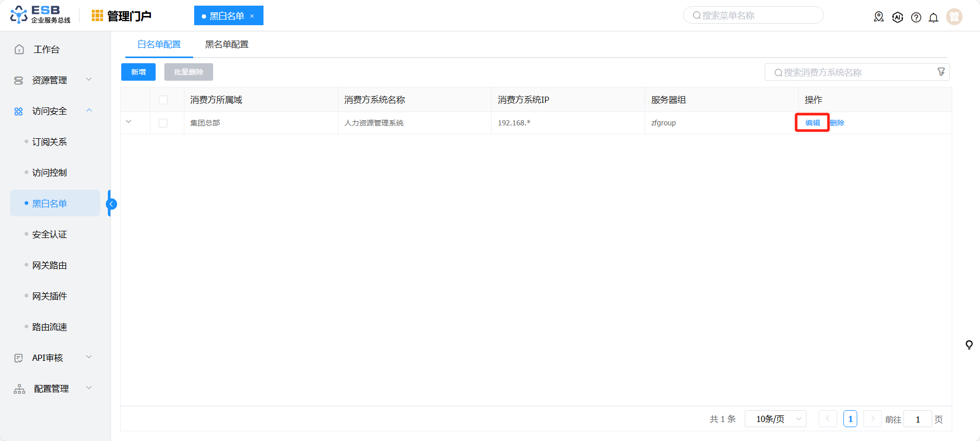Toggle the select-all checkbox in table header
Viewport: 980px width, 441px height.
click(x=163, y=100)
